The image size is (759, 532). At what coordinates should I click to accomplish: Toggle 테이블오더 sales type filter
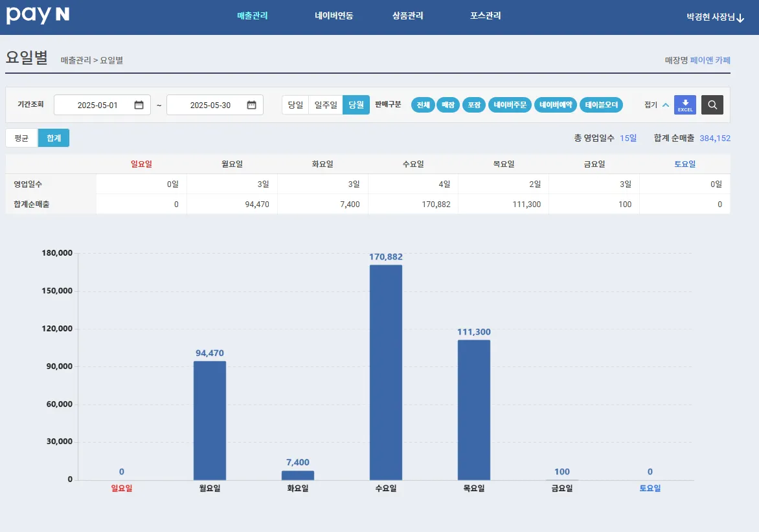coord(601,105)
